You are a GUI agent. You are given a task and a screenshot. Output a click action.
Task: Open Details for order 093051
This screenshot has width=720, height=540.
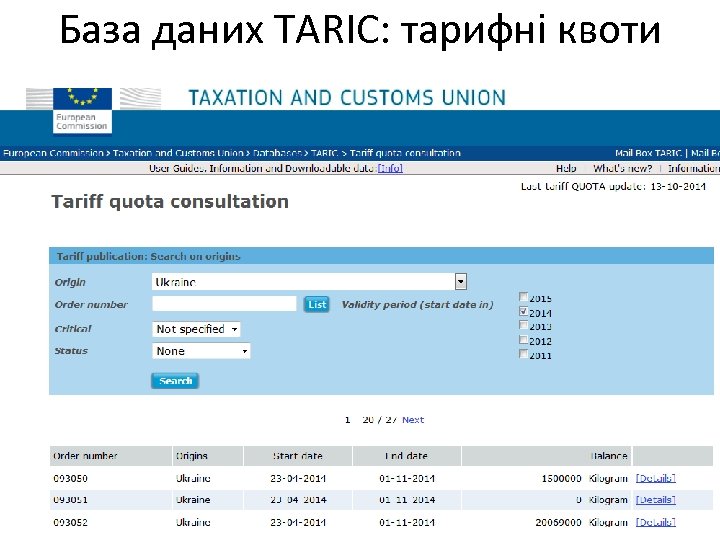click(x=655, y=500)
